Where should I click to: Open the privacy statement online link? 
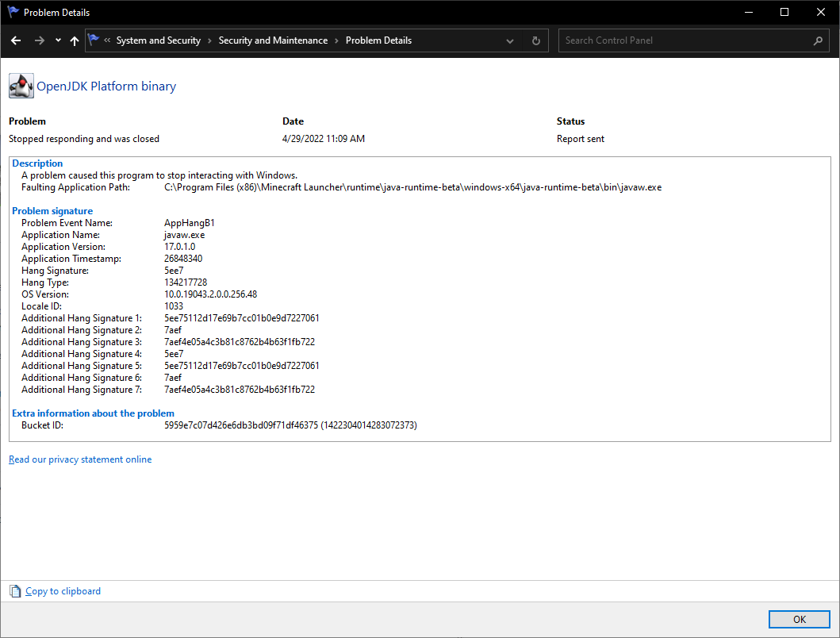(80, 459)
